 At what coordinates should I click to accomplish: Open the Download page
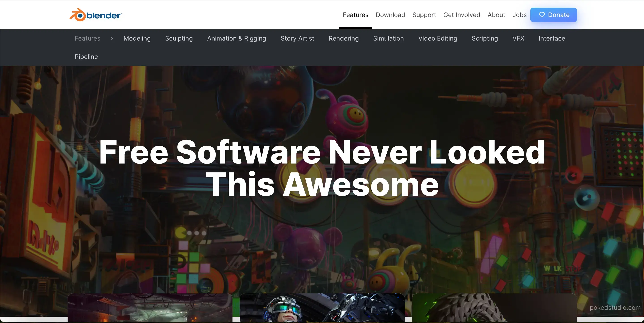tap(390, 15)
